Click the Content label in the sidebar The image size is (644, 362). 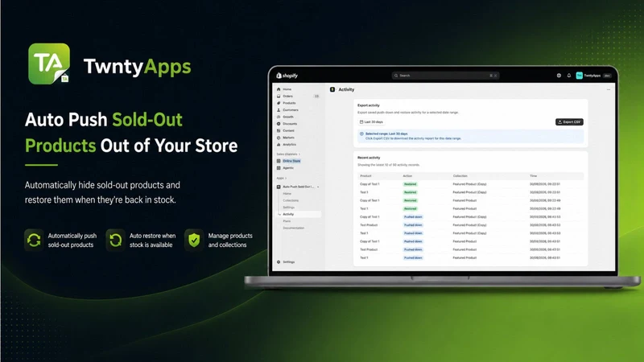click(289, 130)
